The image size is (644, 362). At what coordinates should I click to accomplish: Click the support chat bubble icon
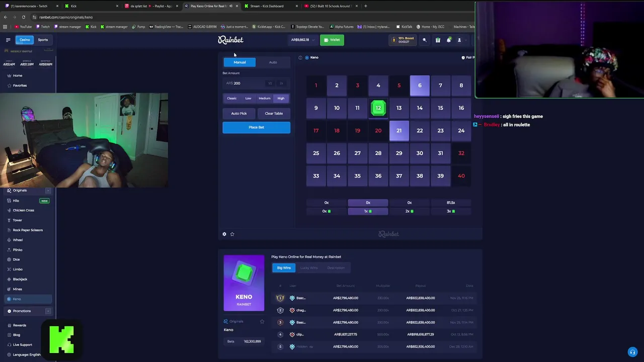632,351
